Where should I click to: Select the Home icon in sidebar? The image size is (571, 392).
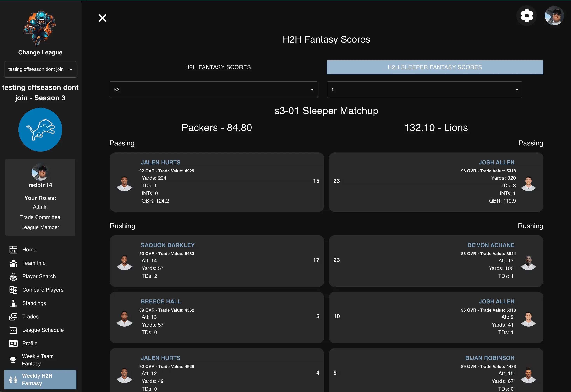[x=13, y=250]
